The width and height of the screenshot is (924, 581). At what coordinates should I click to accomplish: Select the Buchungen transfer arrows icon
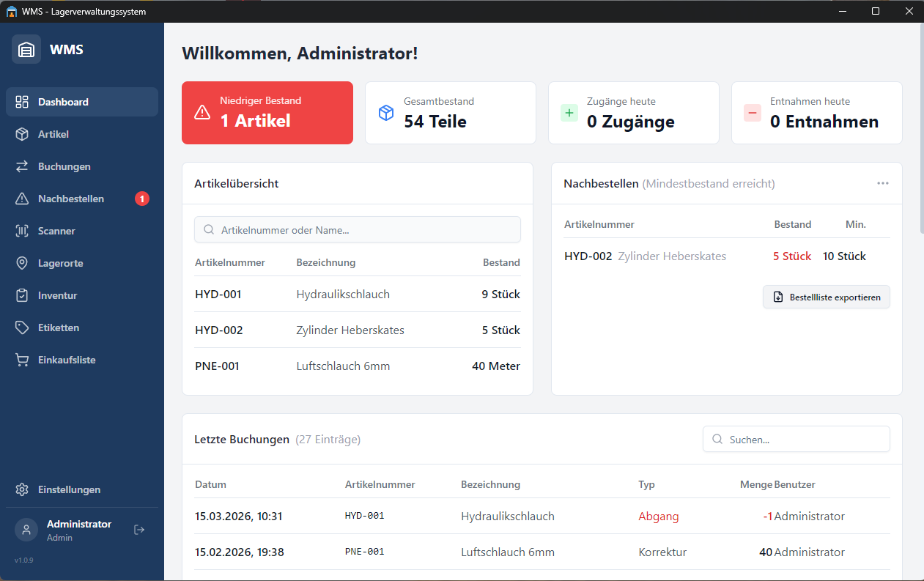(x=21, y=166)
